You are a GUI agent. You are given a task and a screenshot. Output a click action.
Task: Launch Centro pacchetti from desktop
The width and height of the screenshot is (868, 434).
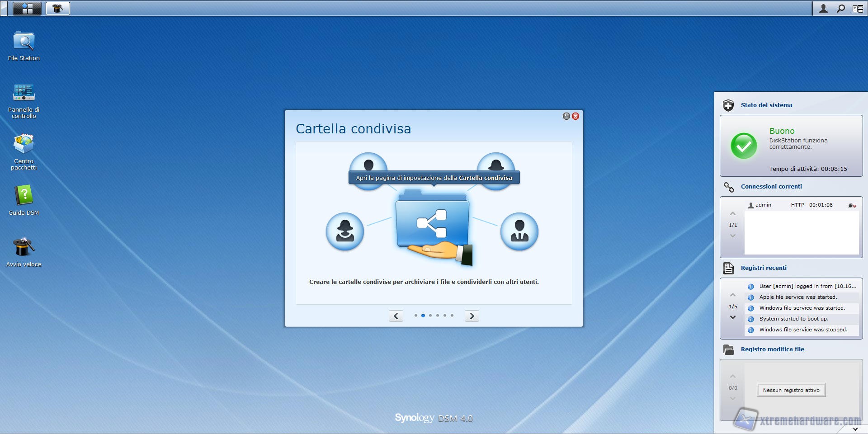tap(24, 145)
